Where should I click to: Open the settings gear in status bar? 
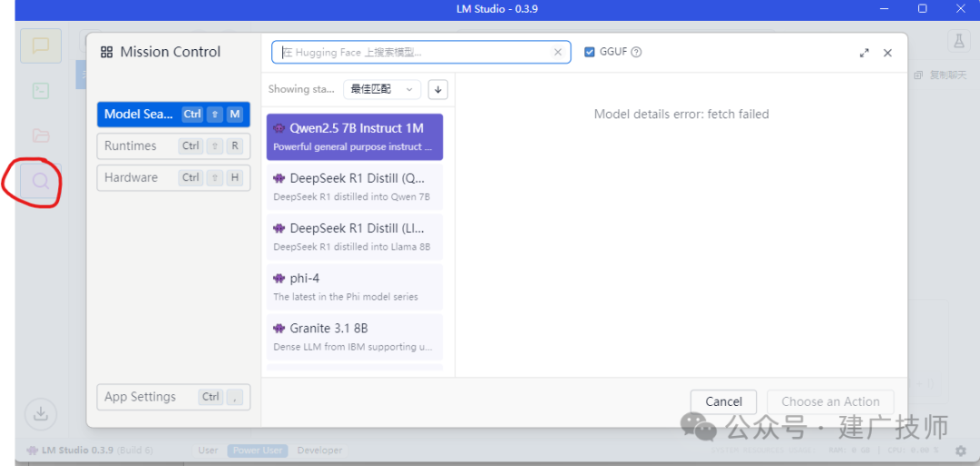click(961, 451)
